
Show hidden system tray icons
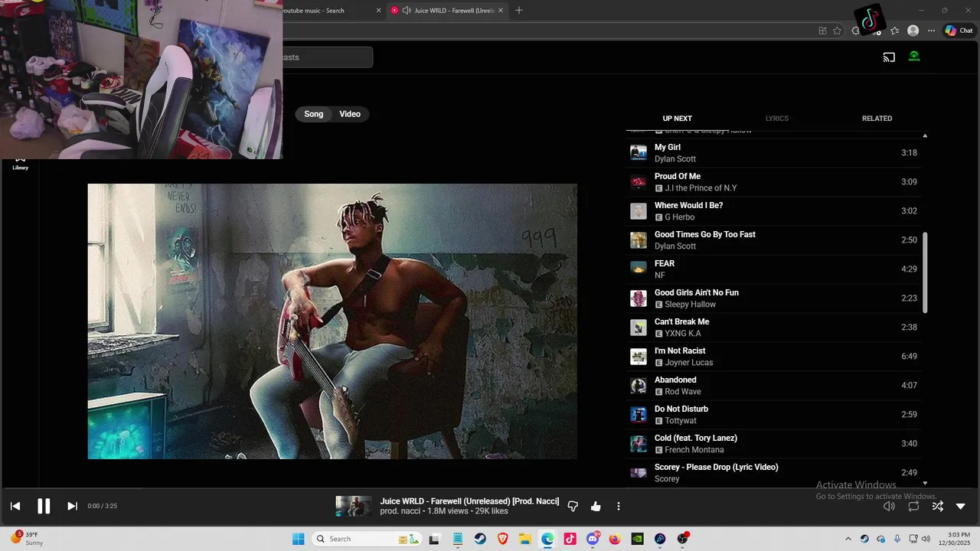pyautogui.click(x=848, y=539)
